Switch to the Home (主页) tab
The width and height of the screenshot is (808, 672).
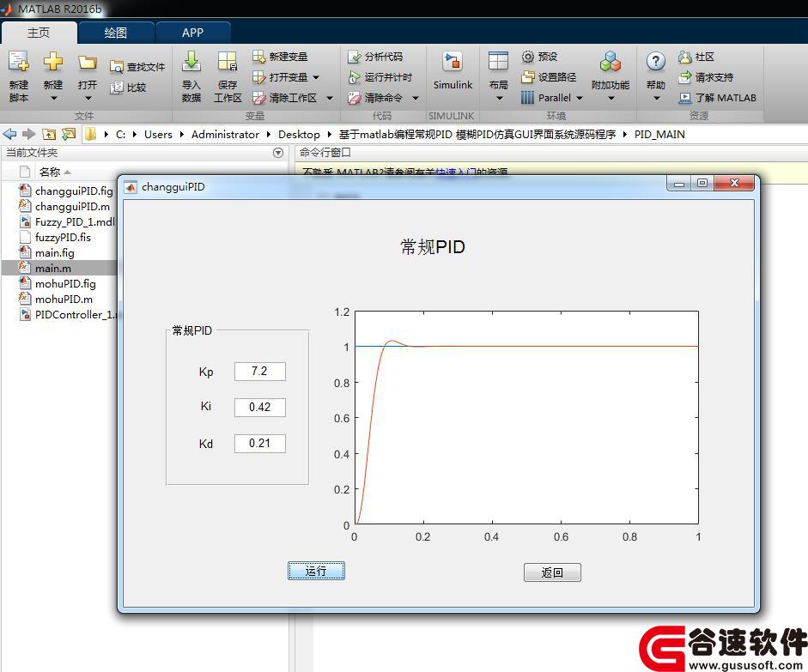coord(39,33)
